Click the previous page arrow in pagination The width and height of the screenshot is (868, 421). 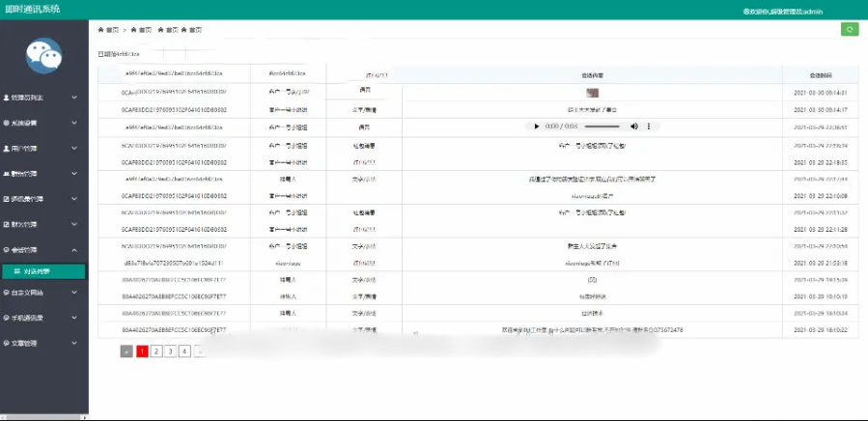126,351
